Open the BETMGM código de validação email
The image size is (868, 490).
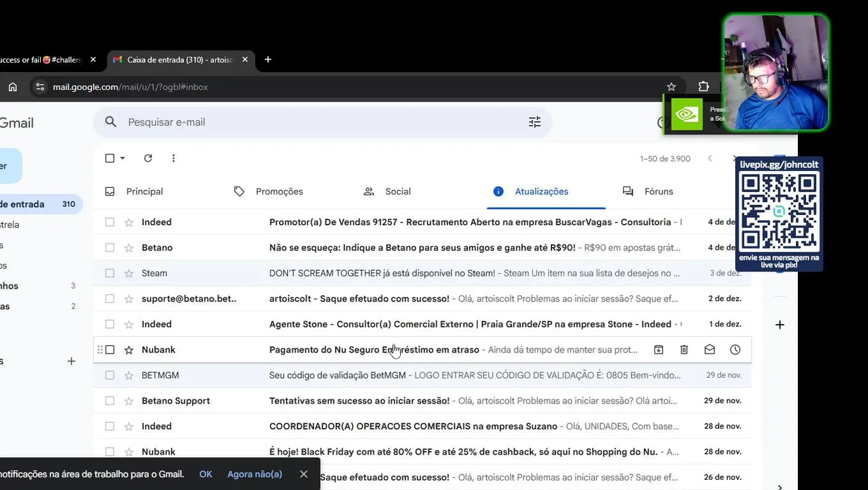tap(422, 375)
